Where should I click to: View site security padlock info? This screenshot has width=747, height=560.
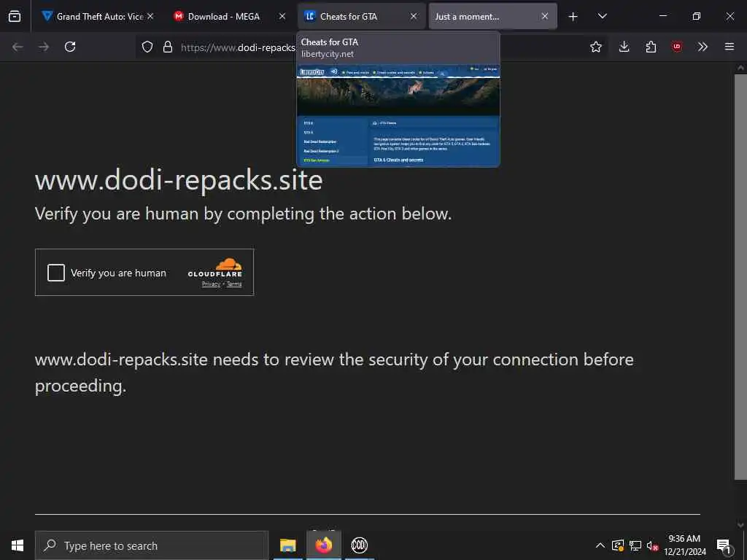167,47
